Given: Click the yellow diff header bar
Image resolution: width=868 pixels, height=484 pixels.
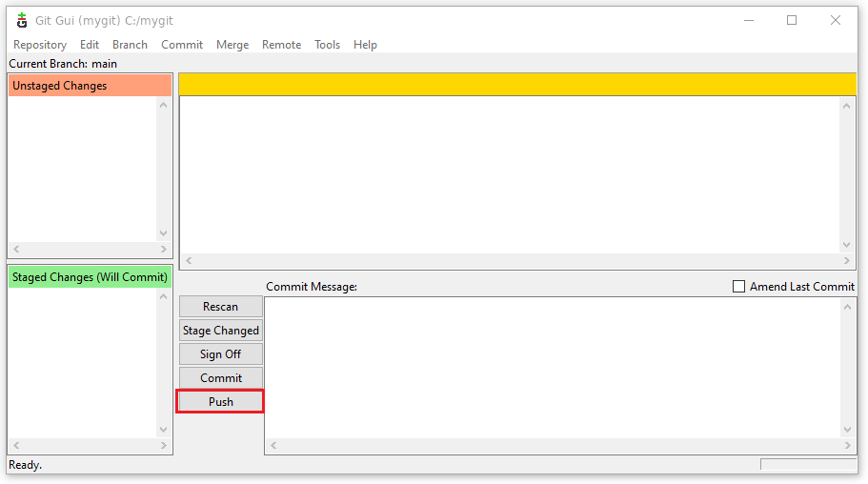Looking at the screenshot, I should click(516, 85).
